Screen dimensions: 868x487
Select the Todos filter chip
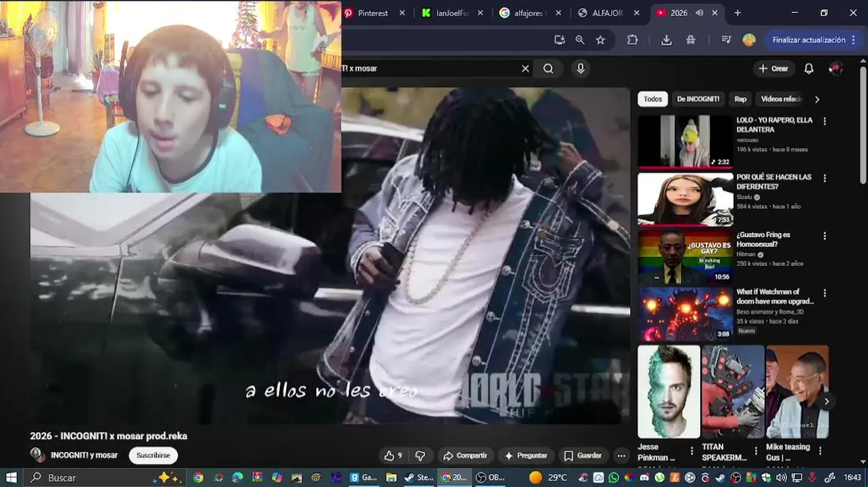pyautogui.click(x=653, y=99)
